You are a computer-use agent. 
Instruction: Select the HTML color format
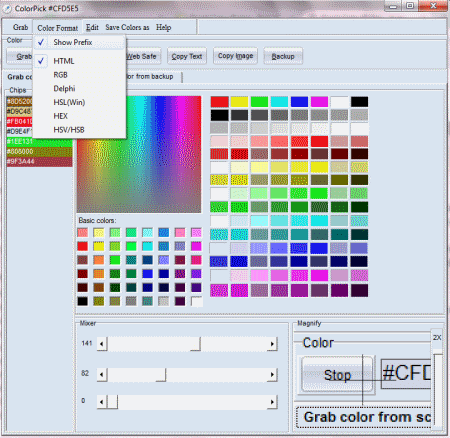coord(79,61)
